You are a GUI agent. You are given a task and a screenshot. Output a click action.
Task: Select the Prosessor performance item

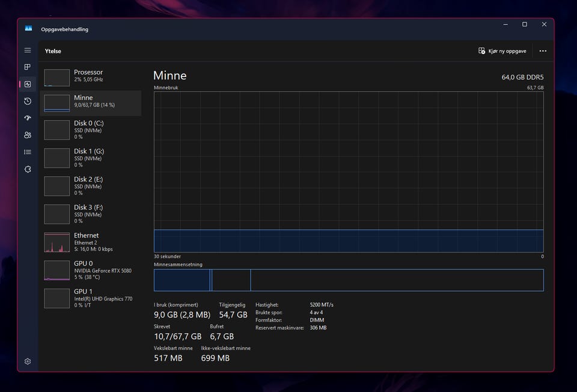click(91, 76)
